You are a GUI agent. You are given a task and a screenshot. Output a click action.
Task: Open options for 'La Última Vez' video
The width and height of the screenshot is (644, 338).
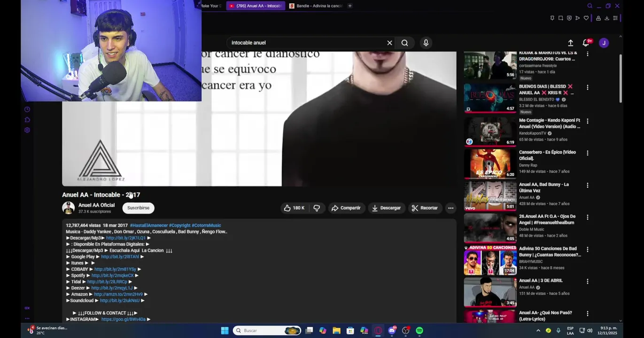(587, 185)
